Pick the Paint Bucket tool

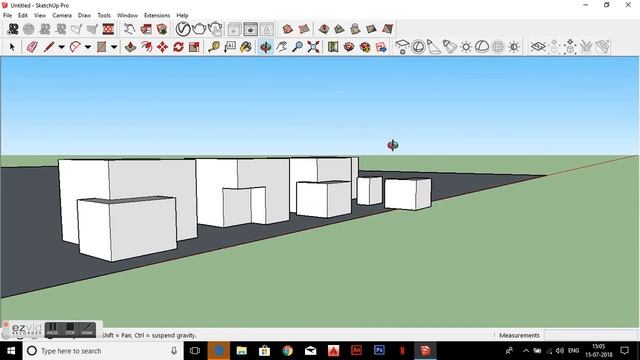(246, 47)
